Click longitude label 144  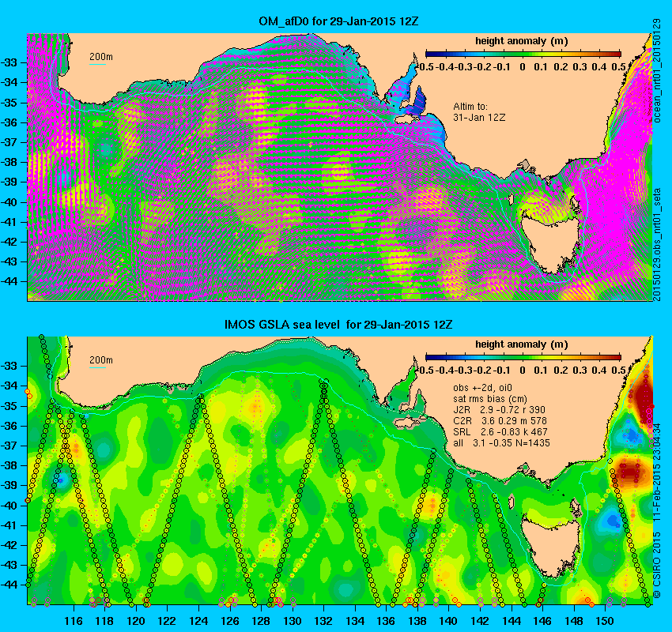(511, 621)
